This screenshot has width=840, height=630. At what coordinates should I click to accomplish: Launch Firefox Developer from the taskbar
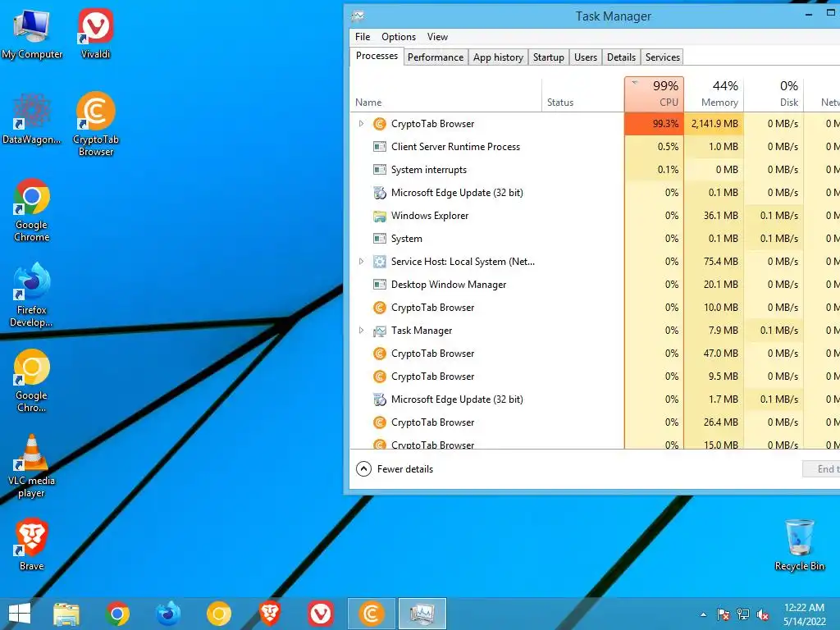[x=168, y=614]
